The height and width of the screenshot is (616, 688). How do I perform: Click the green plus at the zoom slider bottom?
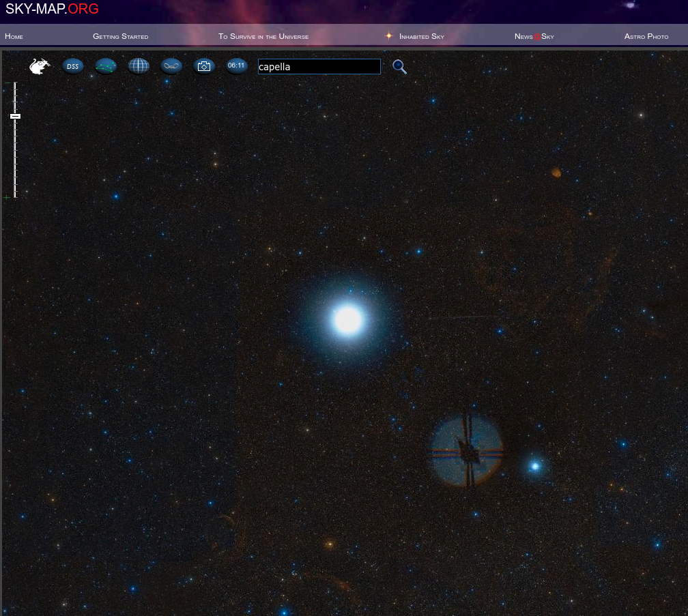click(x=8, y=198)
